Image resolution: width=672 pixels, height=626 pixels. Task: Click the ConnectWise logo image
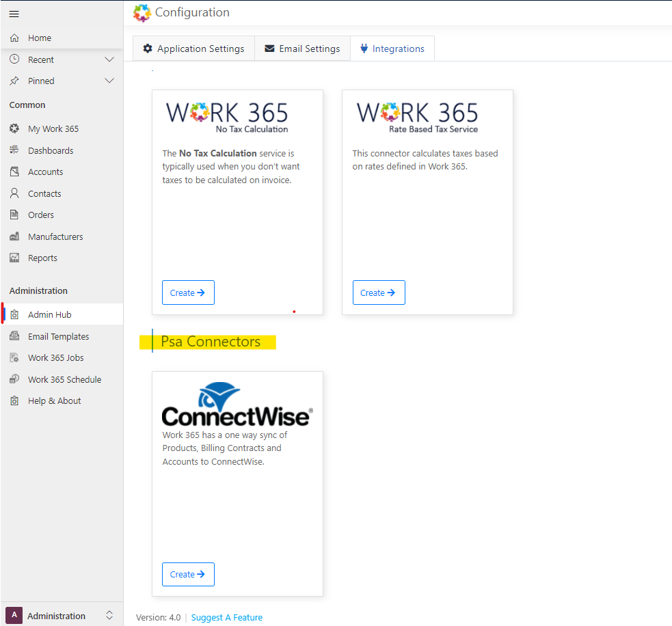tap(237, 405)
